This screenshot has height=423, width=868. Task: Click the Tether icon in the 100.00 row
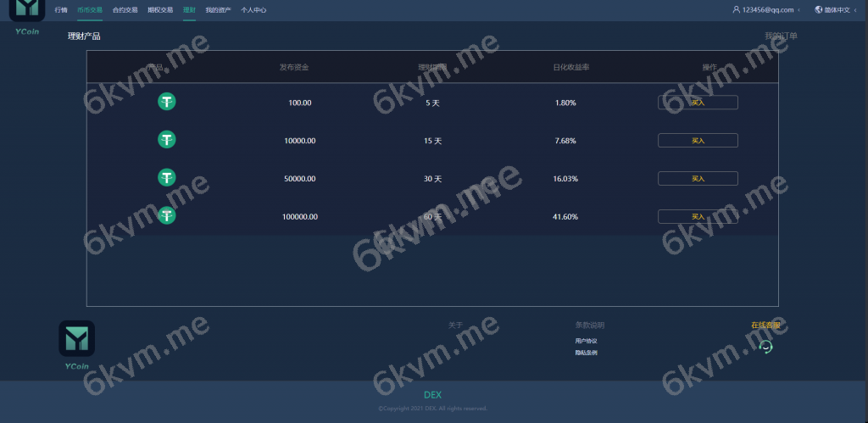tap(167, 103)
